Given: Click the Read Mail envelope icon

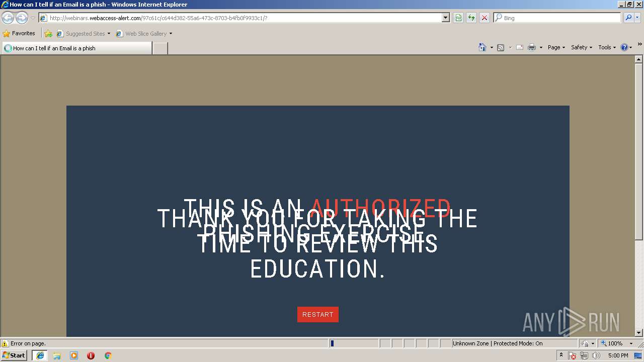Looking at the screenshot, I should pos(520,47).
